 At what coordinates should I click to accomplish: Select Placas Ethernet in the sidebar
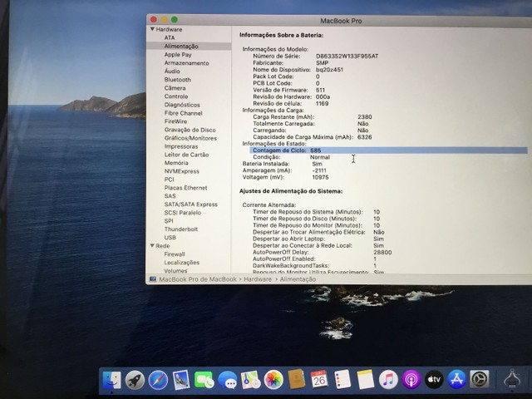click(185, 188)
